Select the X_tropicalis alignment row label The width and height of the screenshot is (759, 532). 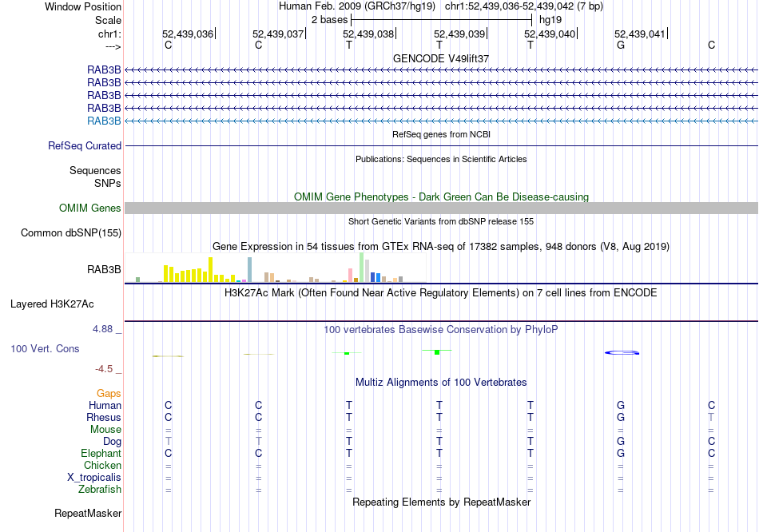click(x=94, y=478)
